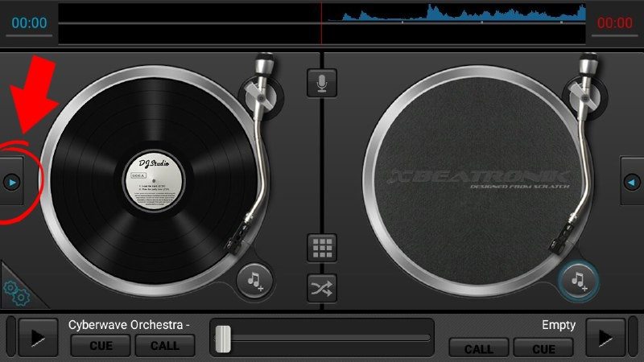
Task: Play the right deck
Action: pos(605,338)
